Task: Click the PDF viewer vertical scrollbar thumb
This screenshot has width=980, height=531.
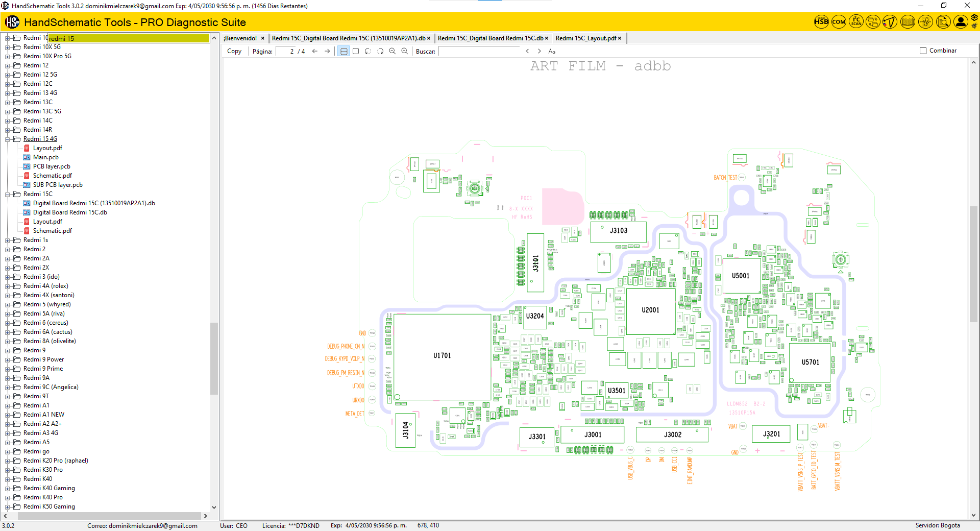Action: click(x=973, y=264)
